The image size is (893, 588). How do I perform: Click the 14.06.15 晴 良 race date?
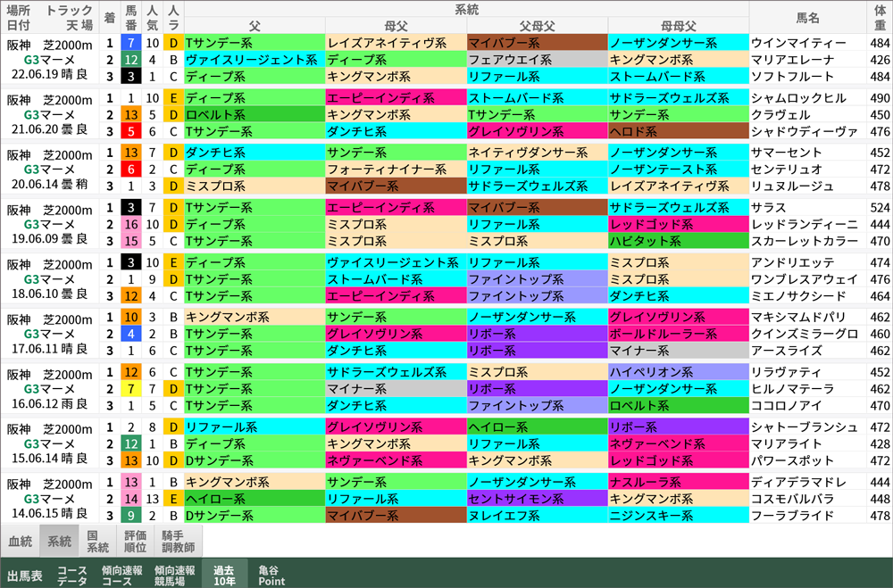[x=49, y=514]
